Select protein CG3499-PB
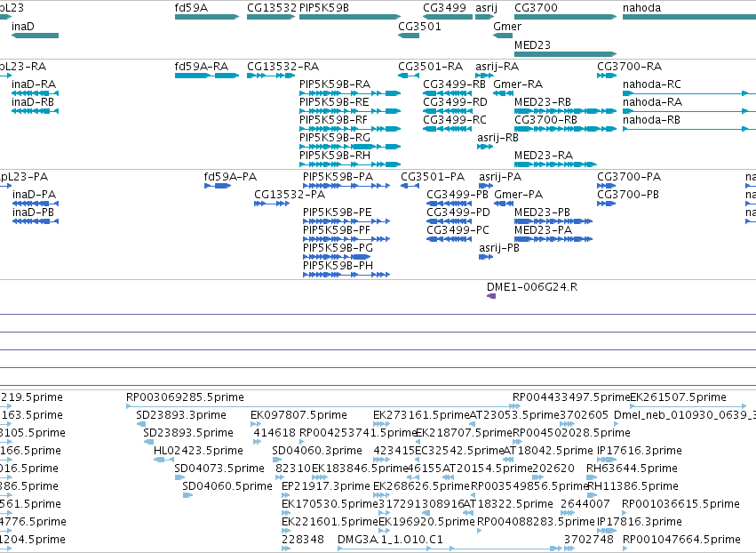756x553 pixels. click(x=450, y=204)
